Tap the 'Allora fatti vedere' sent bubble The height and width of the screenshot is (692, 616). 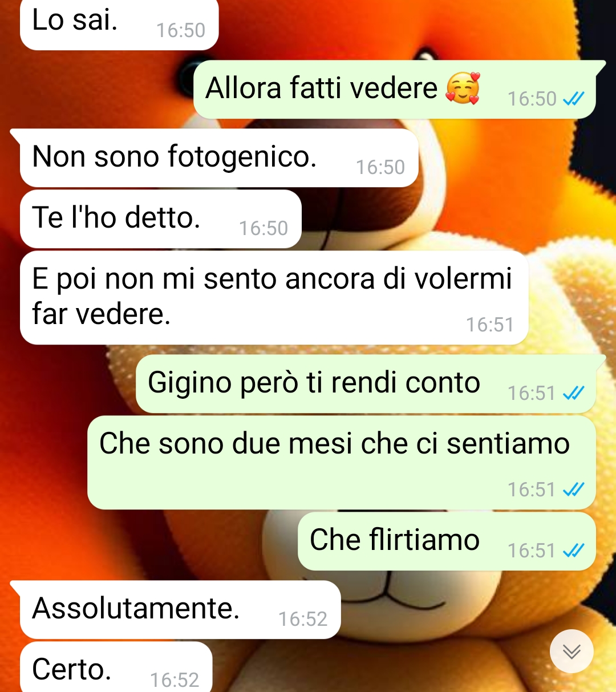[395, 90]
